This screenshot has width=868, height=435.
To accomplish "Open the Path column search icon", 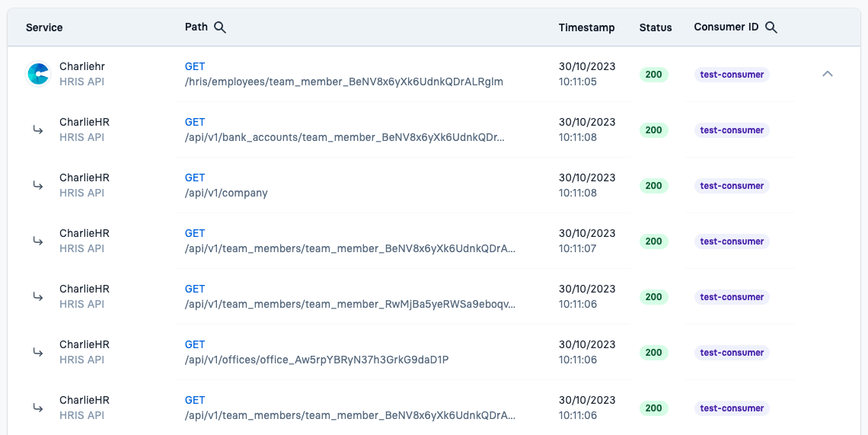I will tap(220, 27).
